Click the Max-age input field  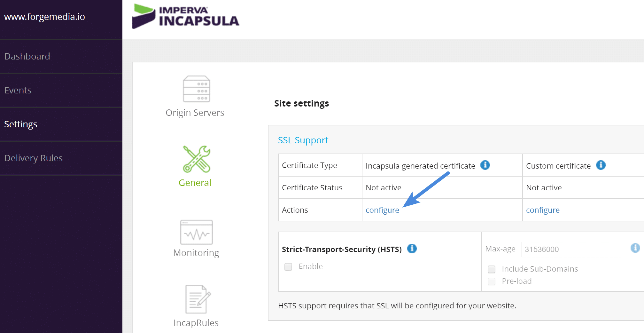[571, 250]
